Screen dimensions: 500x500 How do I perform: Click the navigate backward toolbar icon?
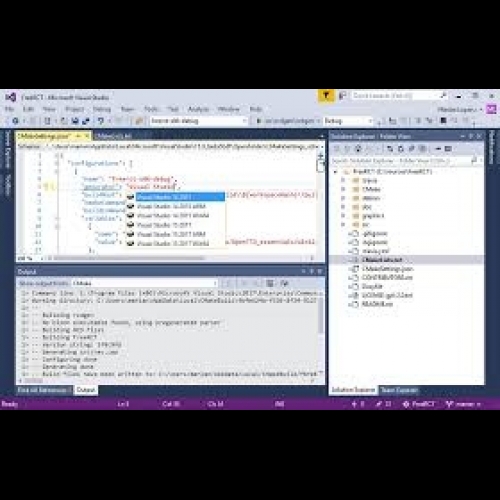tap(15, 121)
